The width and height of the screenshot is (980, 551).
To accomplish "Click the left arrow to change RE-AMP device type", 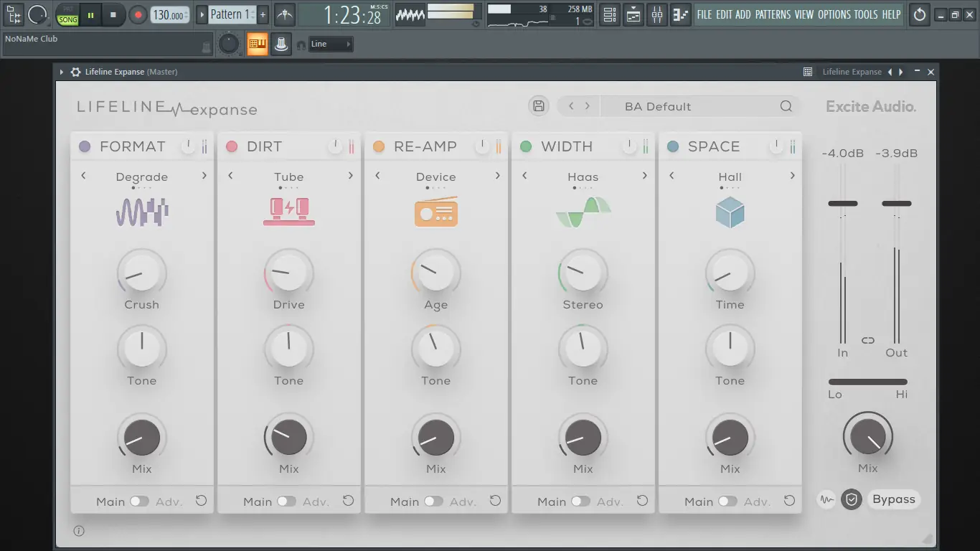I will (x=378, y=176).
